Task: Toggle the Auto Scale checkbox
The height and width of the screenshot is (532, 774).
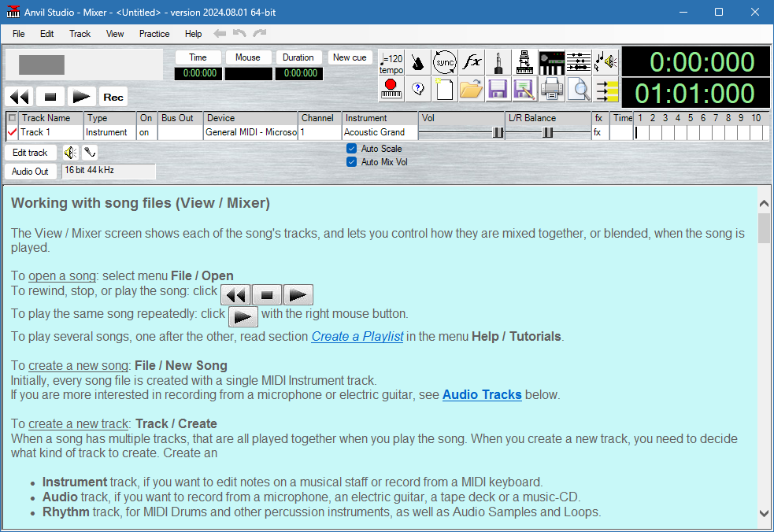Action: click(x=351, y=149)
